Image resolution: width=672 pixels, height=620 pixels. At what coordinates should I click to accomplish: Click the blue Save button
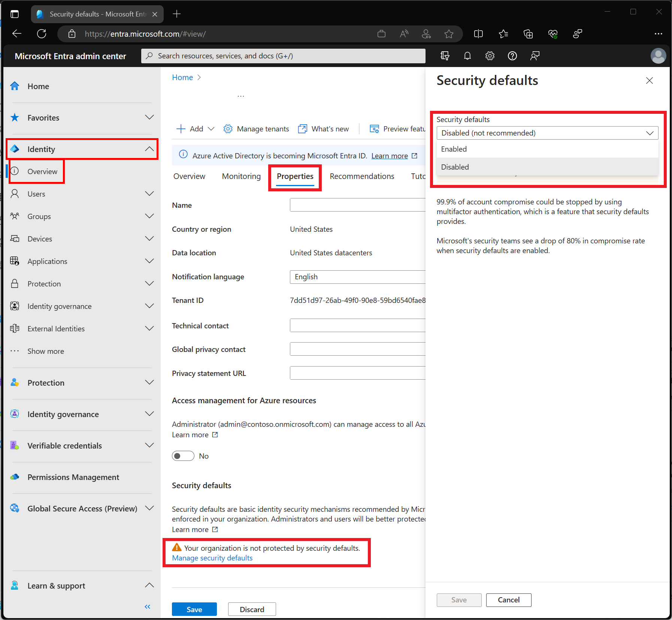point(194,610)
